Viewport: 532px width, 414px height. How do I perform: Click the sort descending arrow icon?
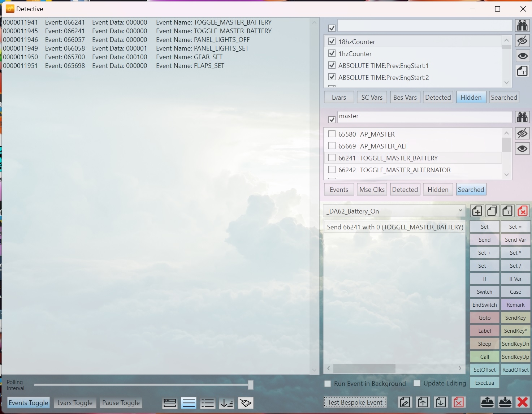226,403
